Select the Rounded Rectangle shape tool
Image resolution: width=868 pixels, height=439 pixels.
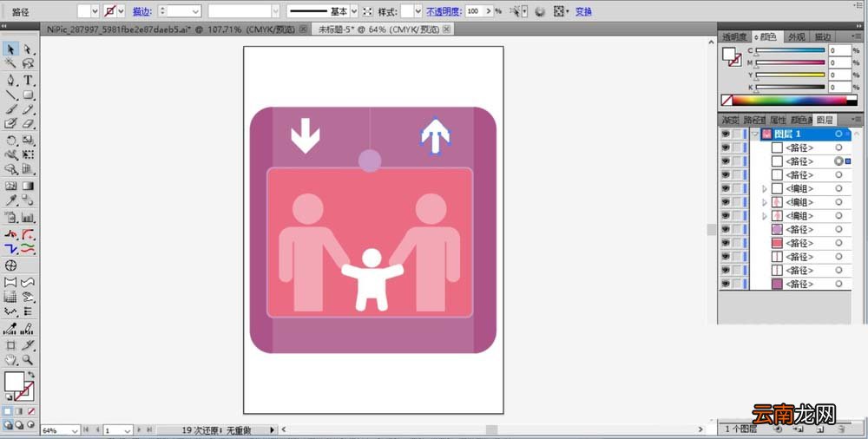[28, 95]
